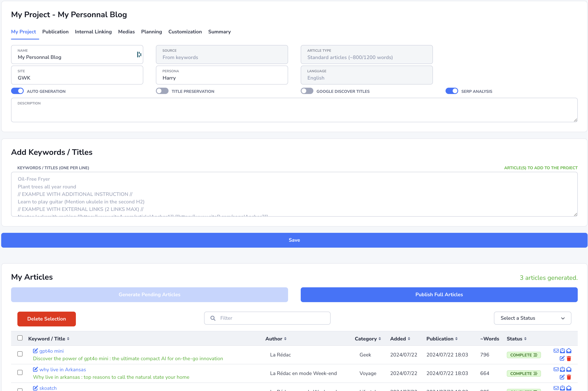Click into the Name field with My Personnal Blog

click(77, 54)
